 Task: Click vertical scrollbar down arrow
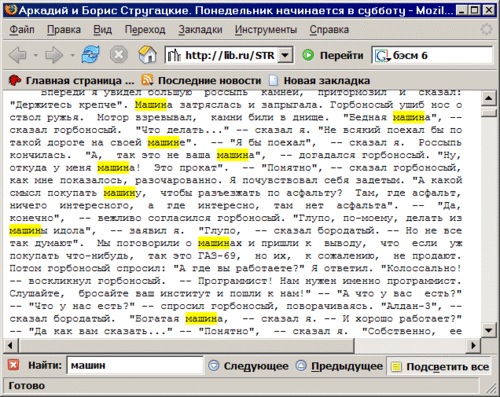tap(488, 330)
